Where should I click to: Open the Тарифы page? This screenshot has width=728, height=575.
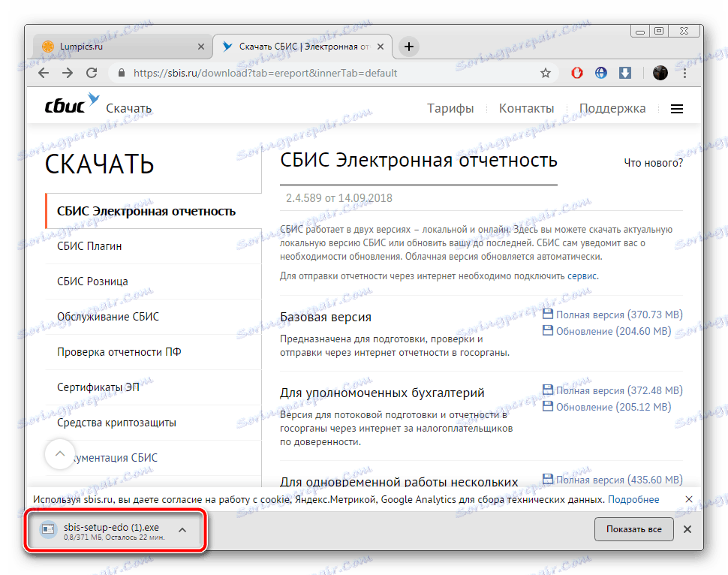coord(450,108)
